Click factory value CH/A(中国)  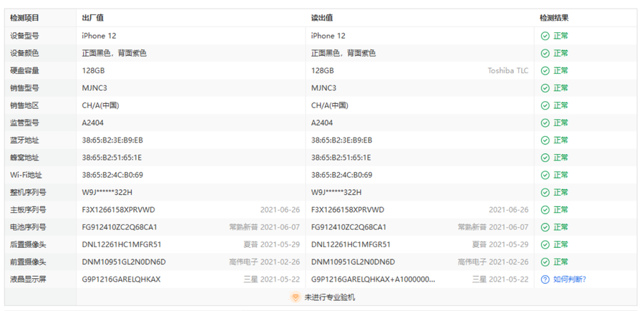[101, 106]
